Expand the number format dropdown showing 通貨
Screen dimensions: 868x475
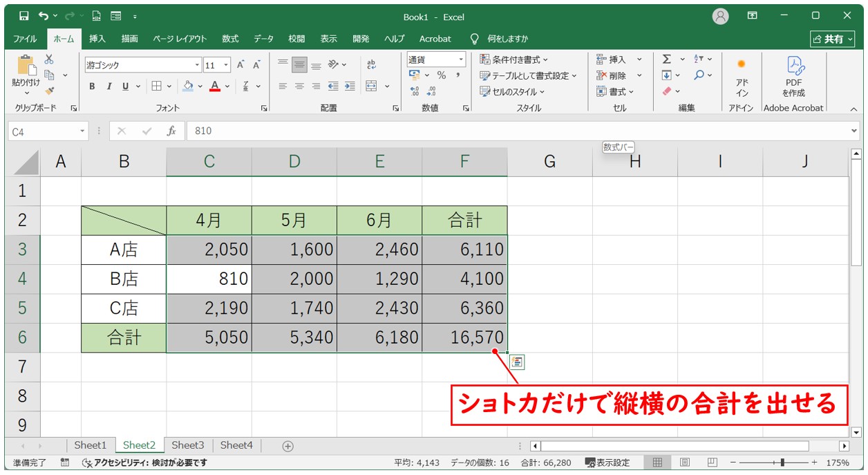(x=461, y=59)
